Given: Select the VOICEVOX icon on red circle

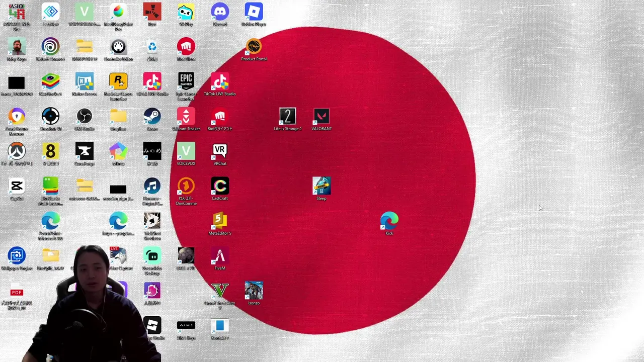Looking at the screenshot, I should [186, 151].
